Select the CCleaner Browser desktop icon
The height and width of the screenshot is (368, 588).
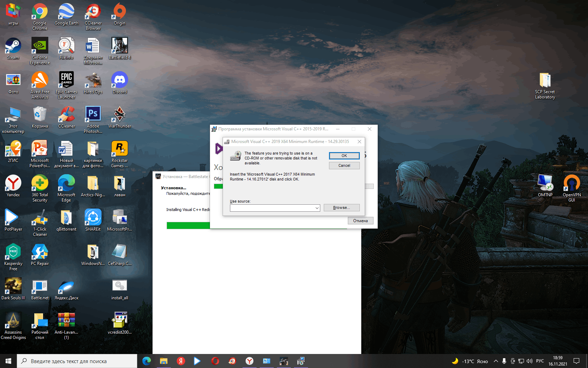(x=93, y=16)
